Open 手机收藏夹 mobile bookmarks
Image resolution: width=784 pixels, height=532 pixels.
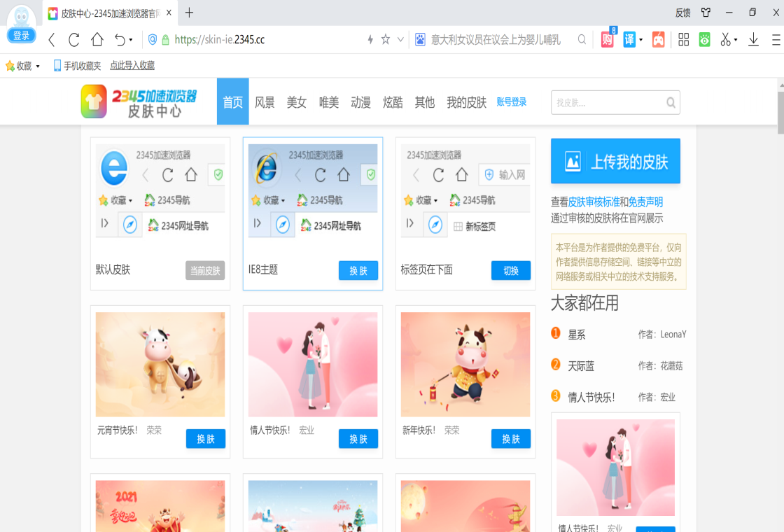point(77,66)
